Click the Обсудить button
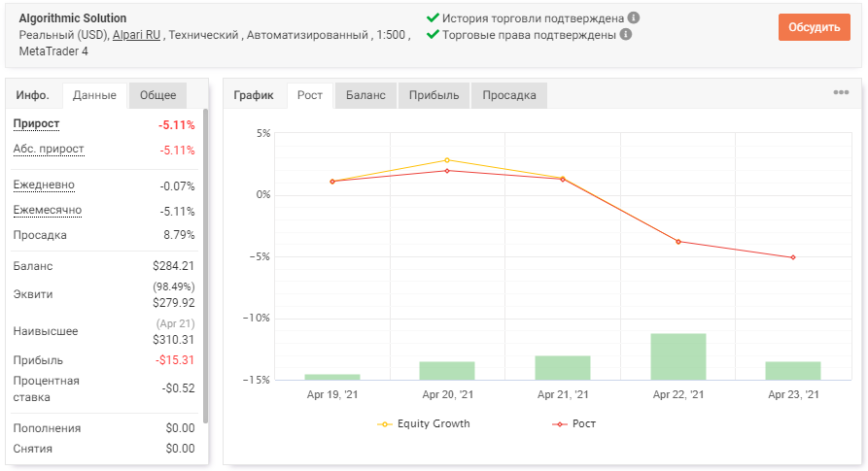This screenshot has width=868, height=471. pos(814,27)
